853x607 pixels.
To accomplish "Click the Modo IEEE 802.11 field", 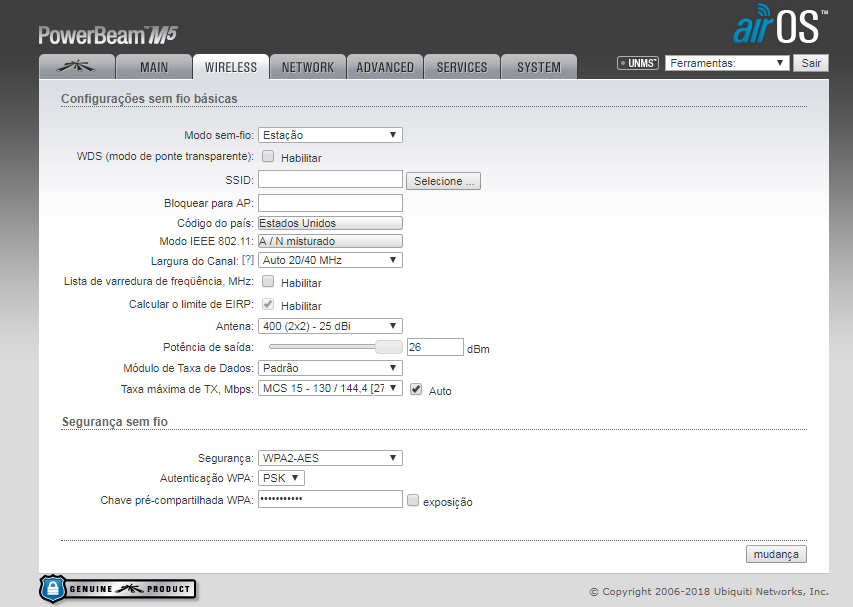I will tap(330, 241).
